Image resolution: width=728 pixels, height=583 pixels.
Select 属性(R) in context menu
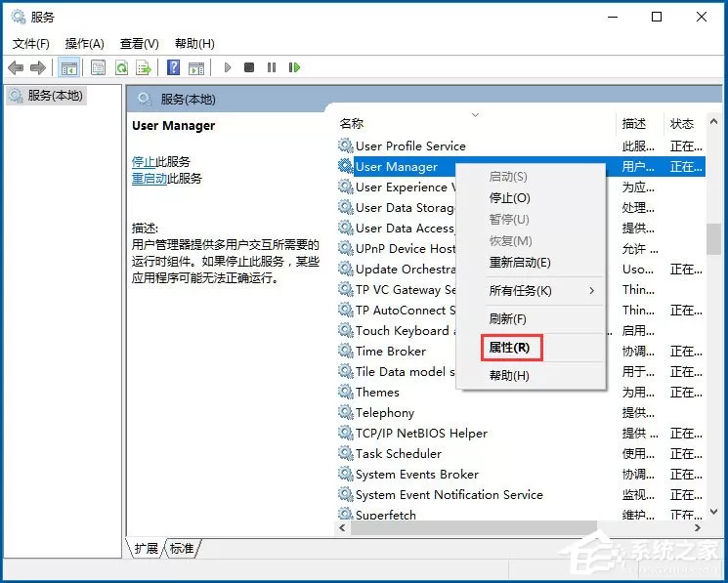pos(509,348)
